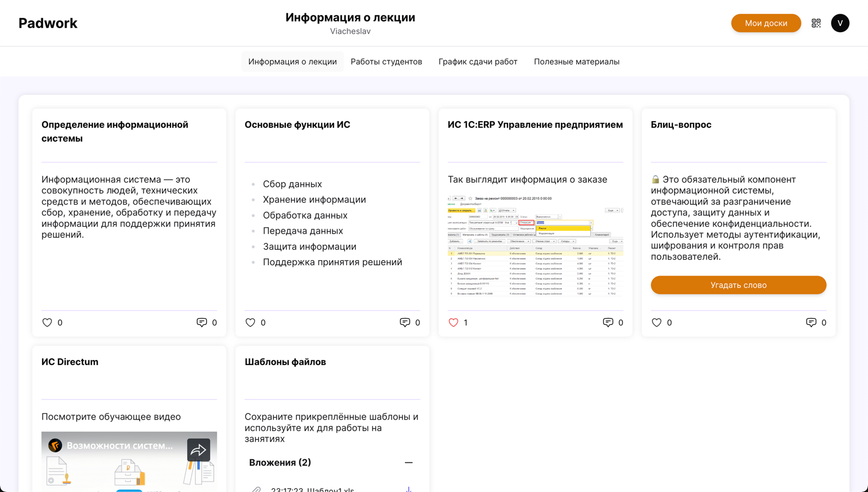This screenshot has width=868, height=492.
Task: Like the 'Определение информационной системы' card
Action: pyautogui.click(x=47, y=323)
